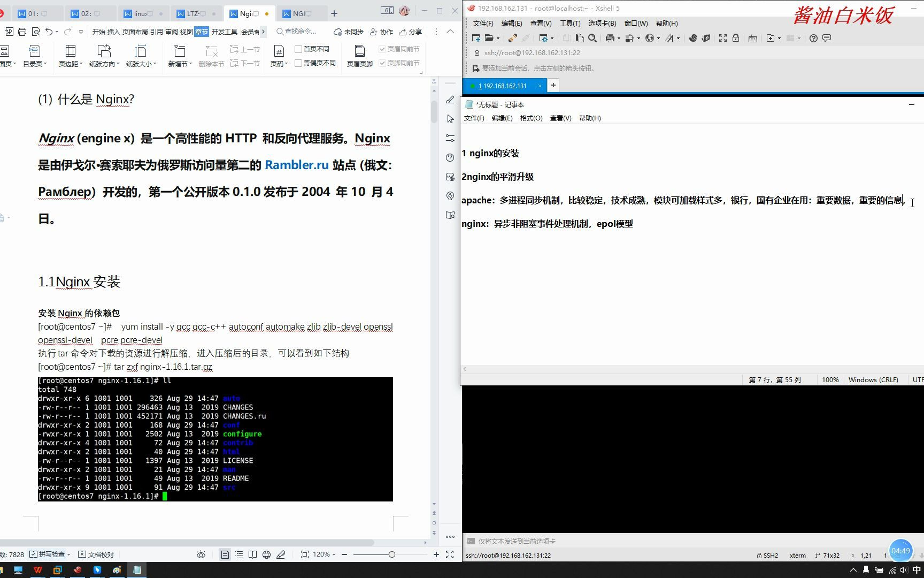Click the help question icon in WPS sidebar
924x578 pixels.
(x=450, y=157)
